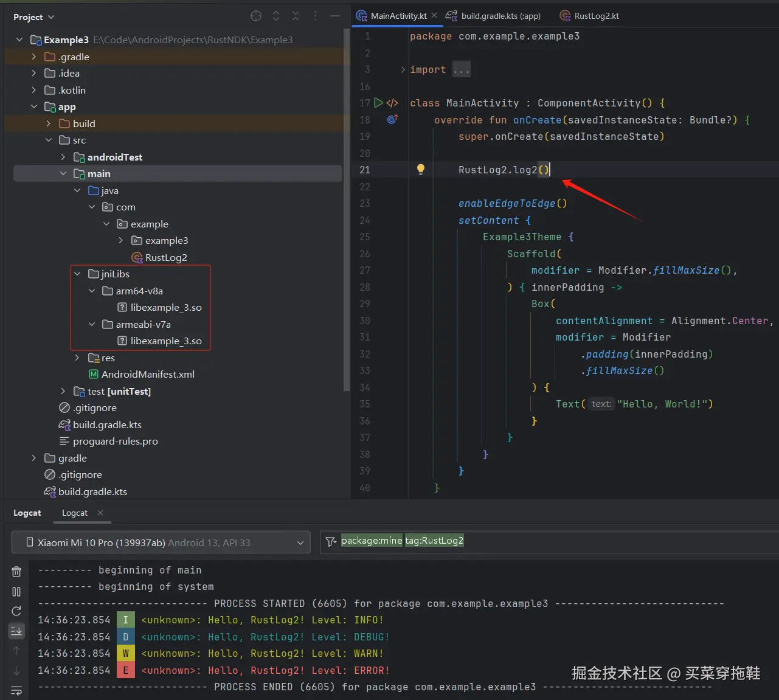Click the yellow light bulb intention icon
The width and height of the screenshot is (779, 700).
(420, 170)
